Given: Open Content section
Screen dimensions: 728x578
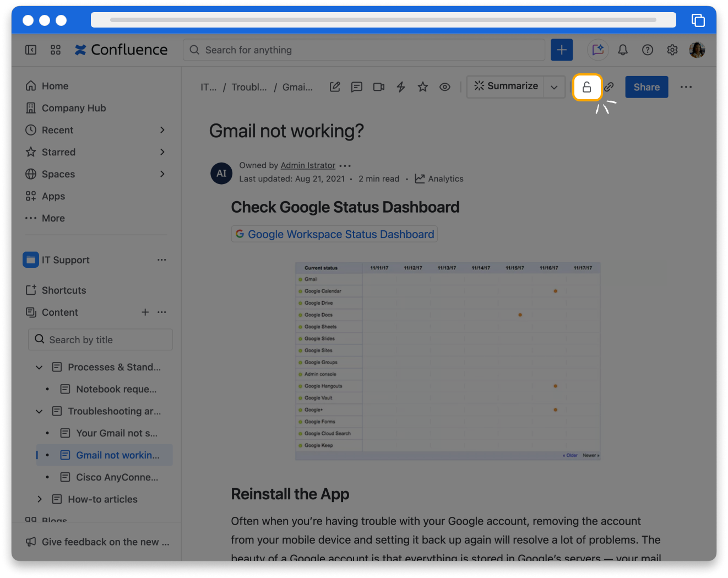Looking at the screenshot, I should click(x=59, y=312).
